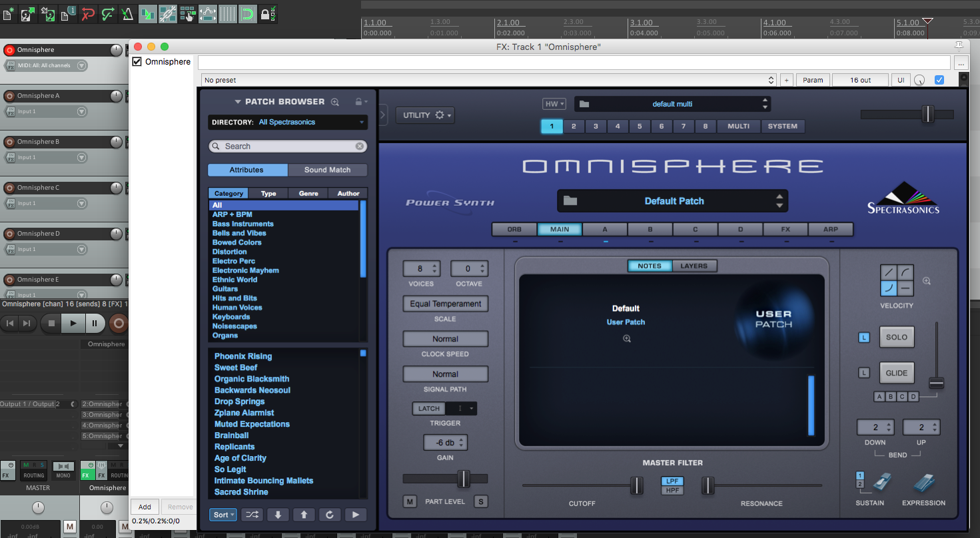This screenshot has width=980, height=538.
Task: Click the new project toolbar icon
Action: 9,13
